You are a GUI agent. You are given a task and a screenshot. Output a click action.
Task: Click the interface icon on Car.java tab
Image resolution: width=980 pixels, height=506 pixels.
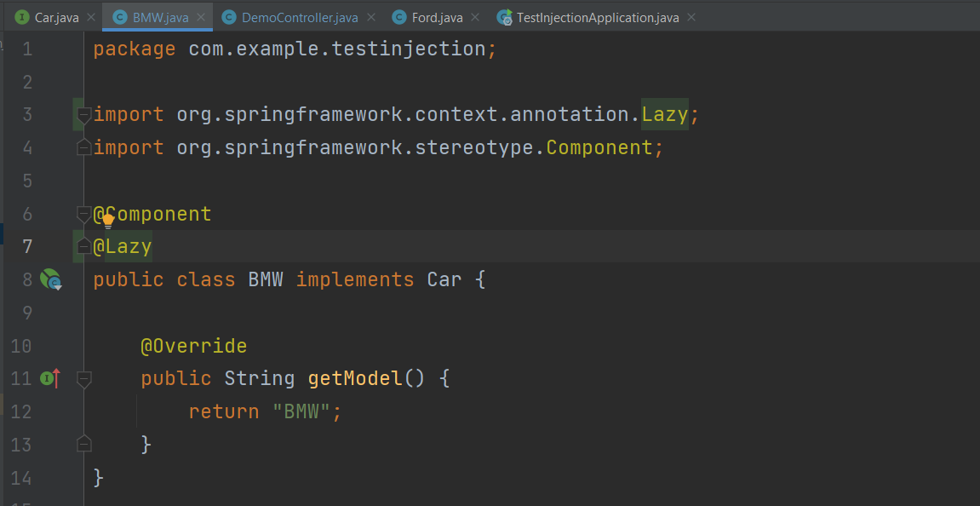[x=23, y=18]
